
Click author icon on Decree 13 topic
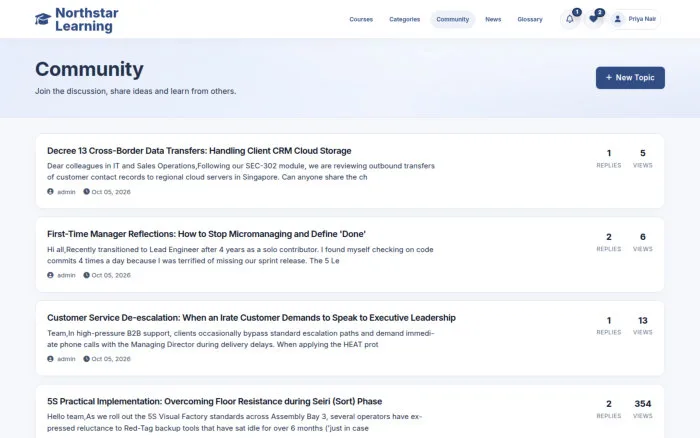50,192
